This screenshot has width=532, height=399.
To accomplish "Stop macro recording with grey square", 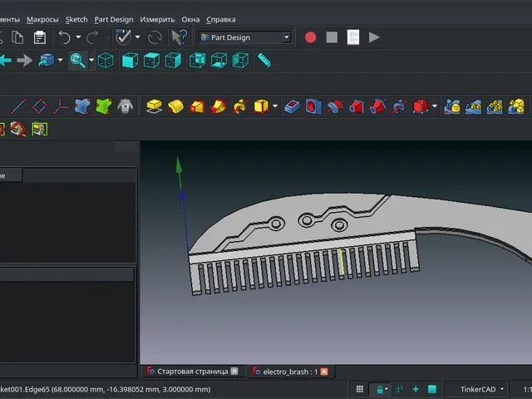I will pos(332,37).
